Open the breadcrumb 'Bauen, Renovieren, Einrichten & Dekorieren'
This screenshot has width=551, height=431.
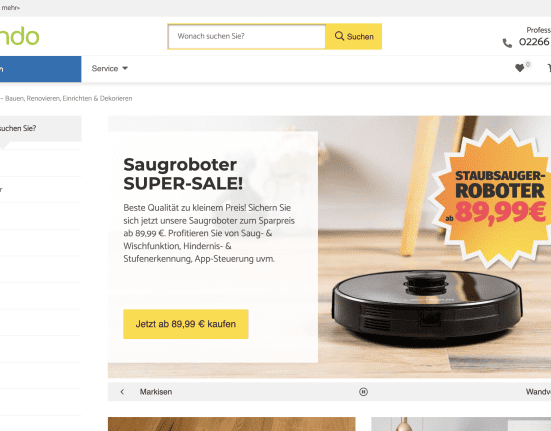69,98
